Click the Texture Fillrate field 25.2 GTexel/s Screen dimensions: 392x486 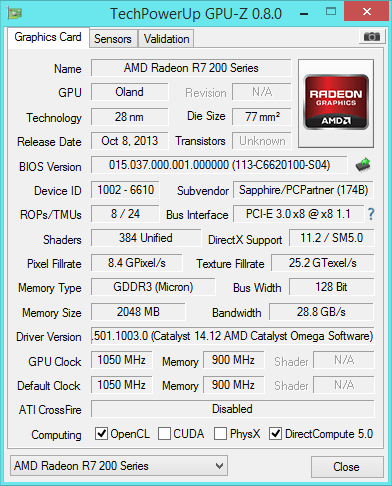click(323, 263)
